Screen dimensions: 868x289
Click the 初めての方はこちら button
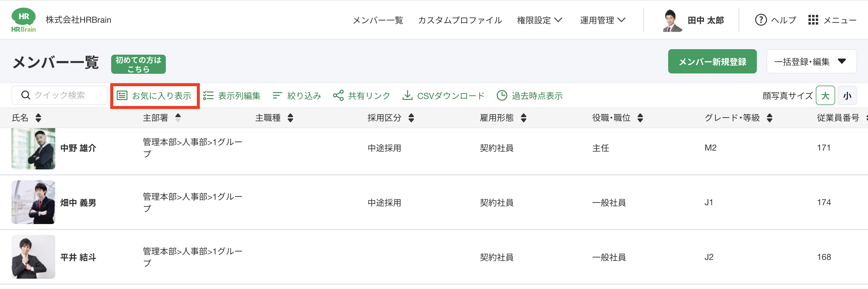point(138,64)
